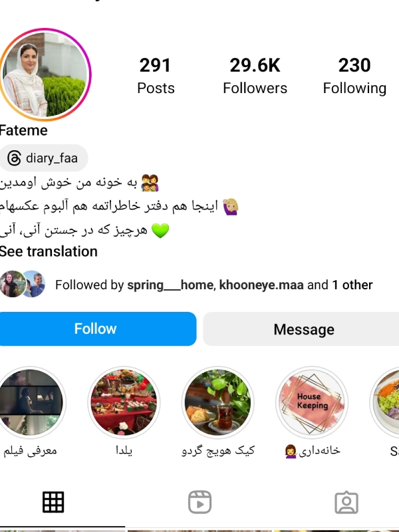Show the '1 other' mutual follower
Image resolution: width=399 pixels, height=532 pixels.
click(x=352, y=285)
